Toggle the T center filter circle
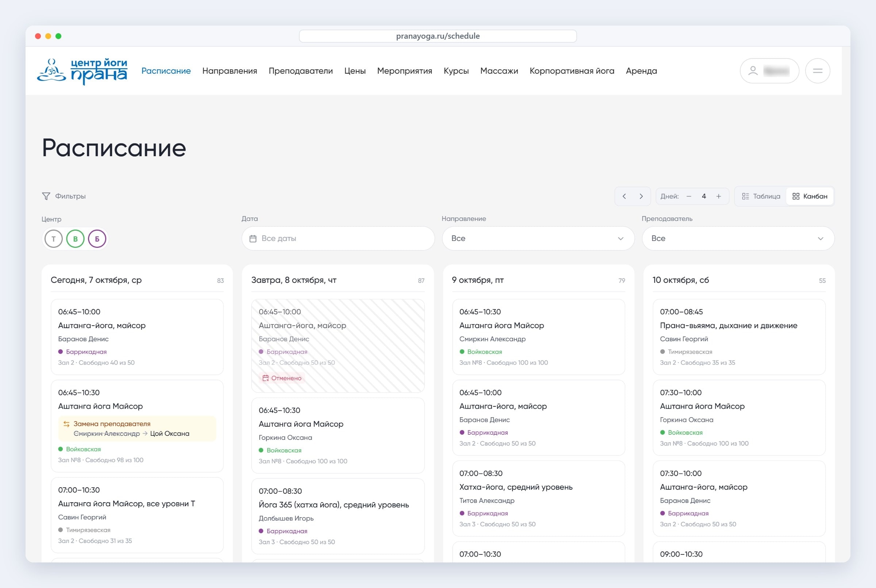 [x=54, y=238]
